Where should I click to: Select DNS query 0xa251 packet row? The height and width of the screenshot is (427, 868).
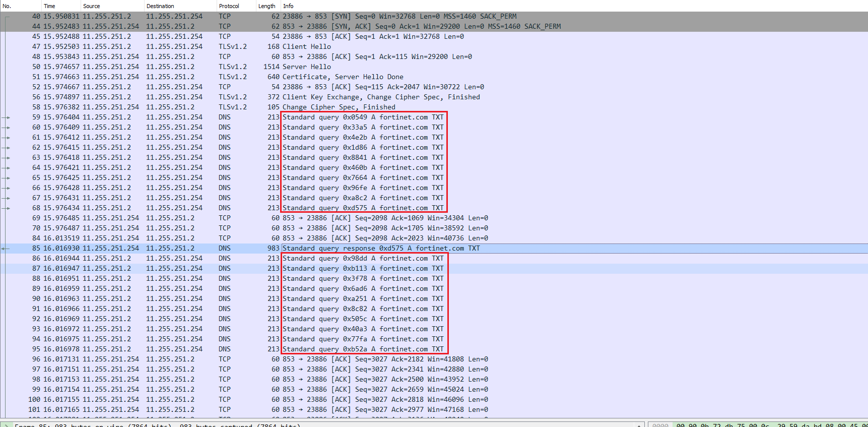434,298
